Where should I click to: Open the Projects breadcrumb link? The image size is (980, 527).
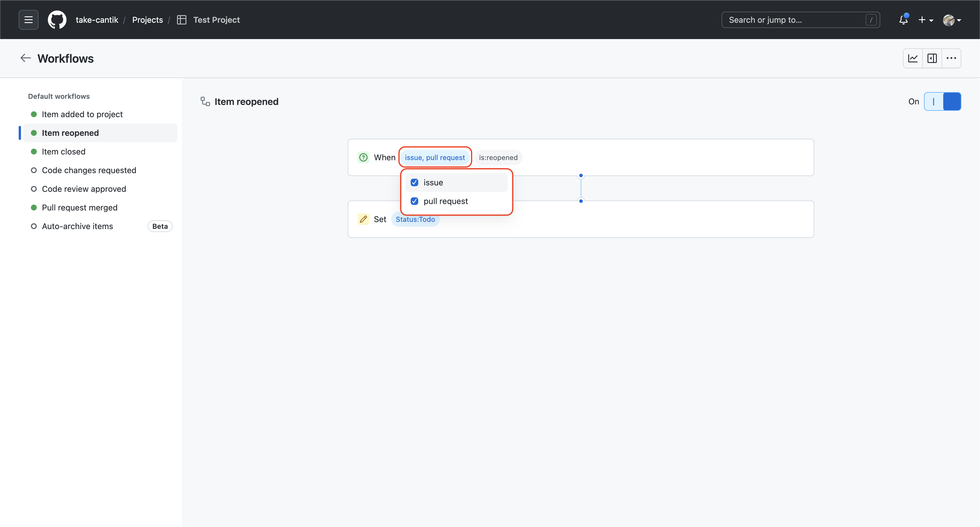click(147, 20)
